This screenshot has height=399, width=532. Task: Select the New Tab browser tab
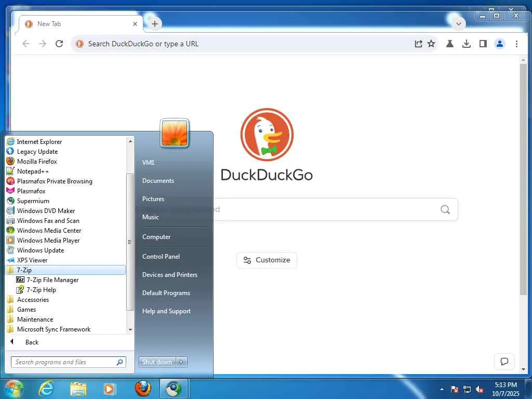81,24
